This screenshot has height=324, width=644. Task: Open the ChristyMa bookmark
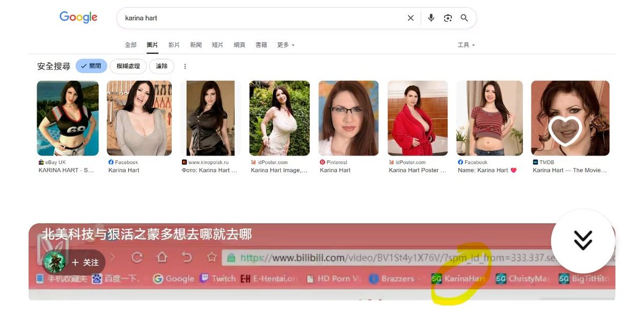(522, 278)
